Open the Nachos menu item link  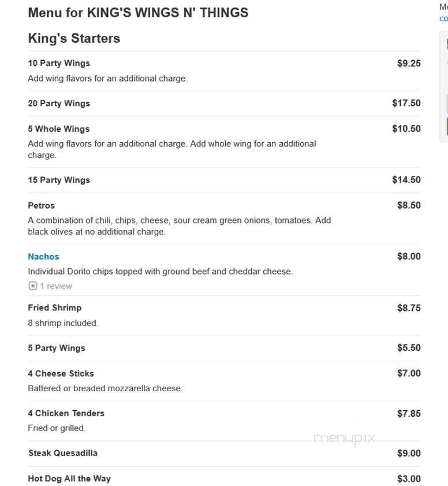(x=43, y=256)
